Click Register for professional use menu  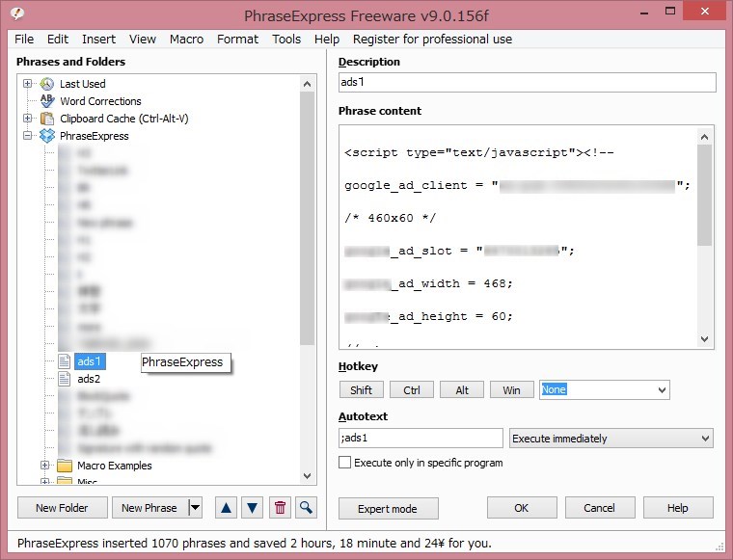coord(432,40)
